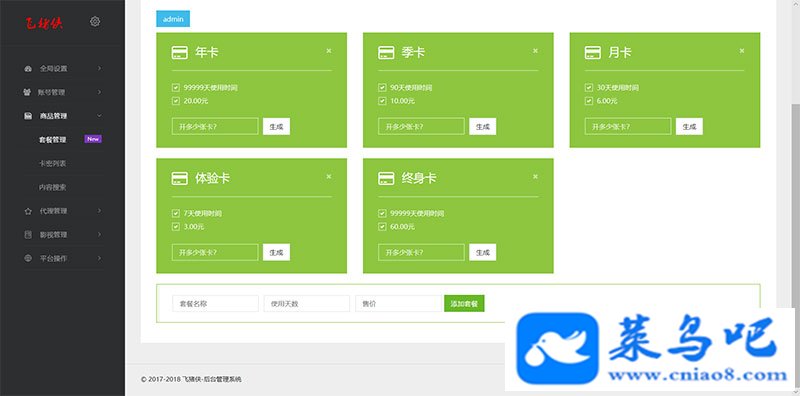
Task: Focus the 套餐名称 input field
Action: coord(215,303)
